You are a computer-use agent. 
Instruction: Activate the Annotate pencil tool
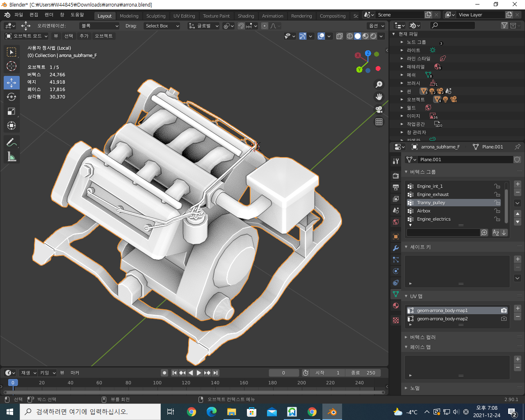click(x=11, y=142)
